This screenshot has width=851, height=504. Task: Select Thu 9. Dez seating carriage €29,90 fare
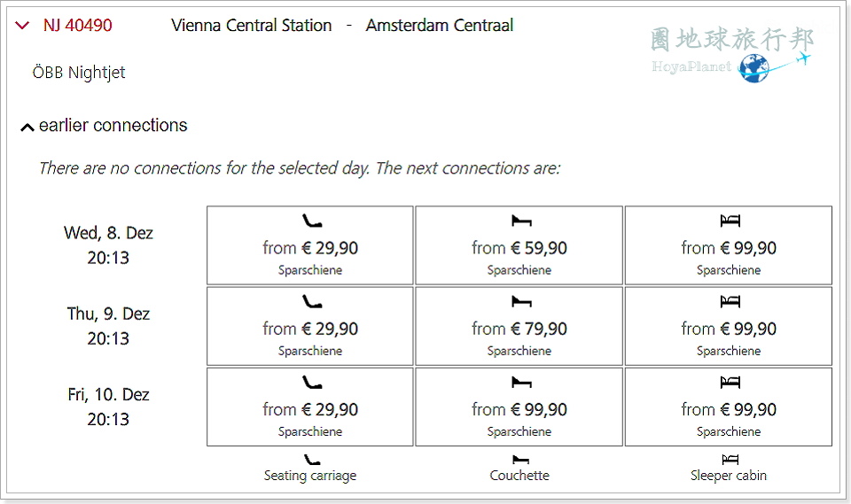pyautogui.click(x=310, y=326)
